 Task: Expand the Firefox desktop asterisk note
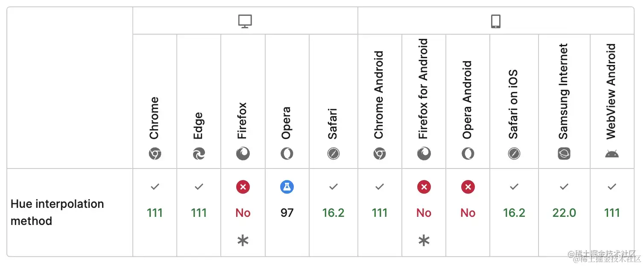click(243, 241)
